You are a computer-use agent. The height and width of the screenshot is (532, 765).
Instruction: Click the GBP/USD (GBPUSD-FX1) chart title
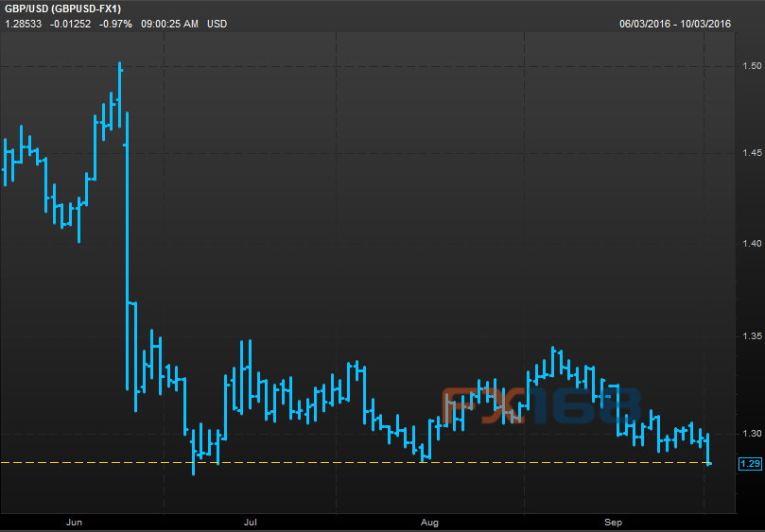click(63, 9)
